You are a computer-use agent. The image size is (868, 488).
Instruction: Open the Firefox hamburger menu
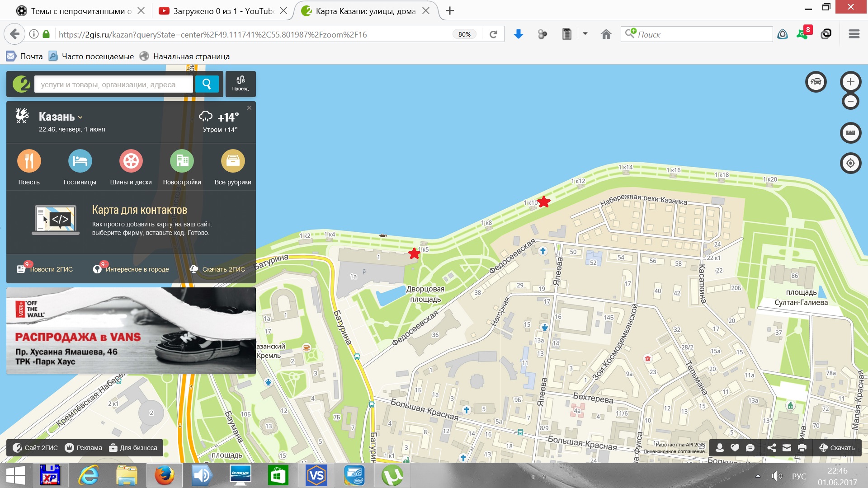[x=854, y=34]
